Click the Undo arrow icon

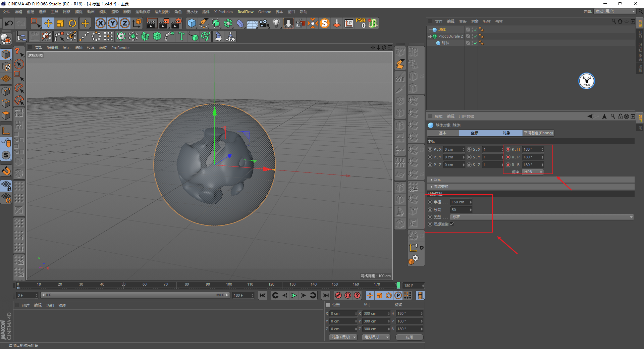pyautogui.click(x=9, y=23)
